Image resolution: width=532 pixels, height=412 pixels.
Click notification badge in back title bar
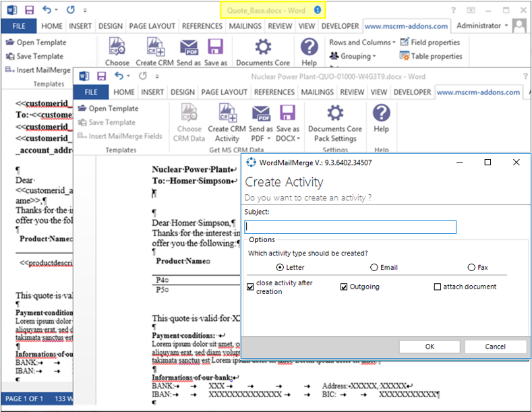(x=318, y=10)
